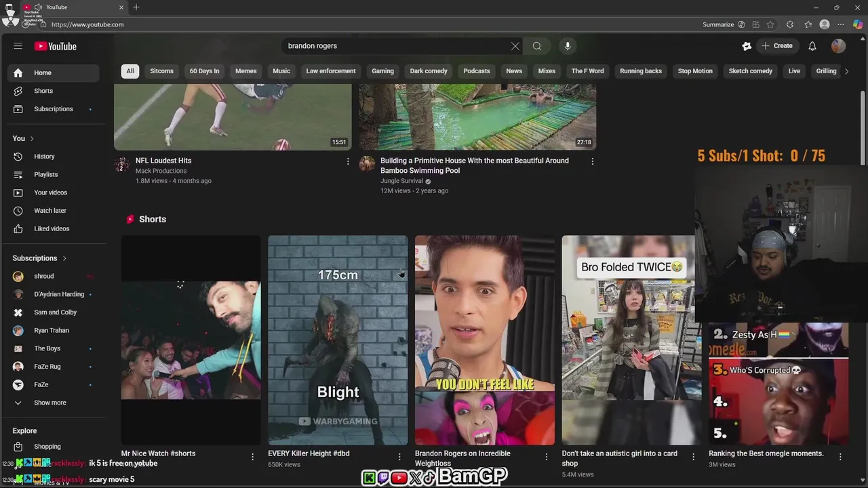Open Jungle Survival channel link
Image resolution: width=868 pixels, height=488 pixels.
(x=401, y=181)
